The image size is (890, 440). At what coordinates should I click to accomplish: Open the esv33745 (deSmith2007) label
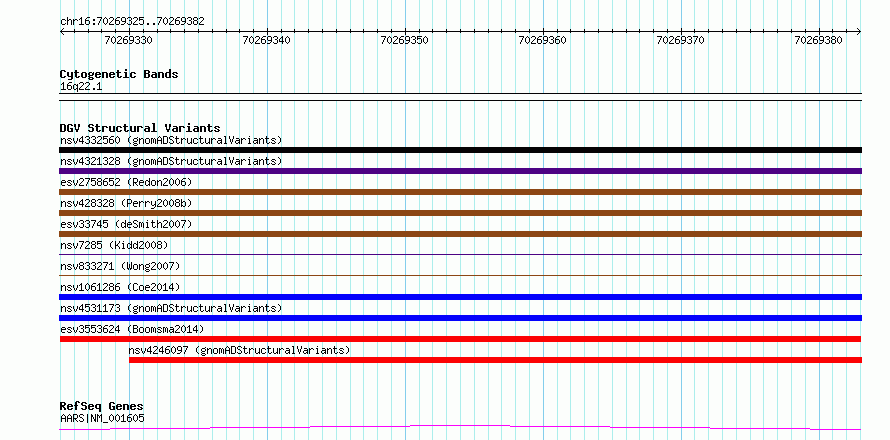(x=126, y=224)
